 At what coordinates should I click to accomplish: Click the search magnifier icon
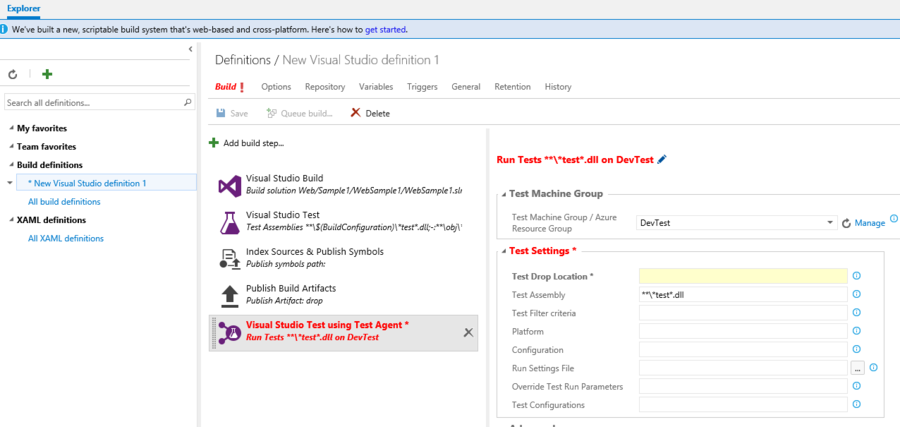(x=187, y=103)
